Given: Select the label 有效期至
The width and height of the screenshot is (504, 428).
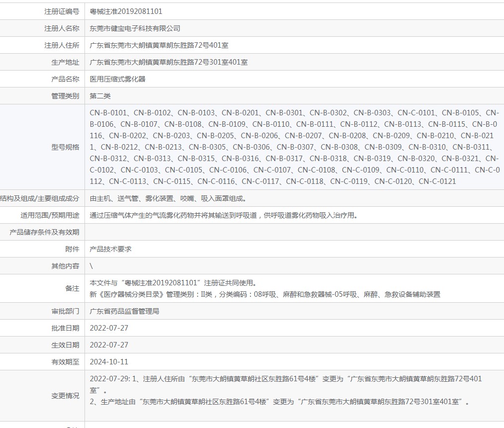Looking at the screenshot, I should [65, 362].
